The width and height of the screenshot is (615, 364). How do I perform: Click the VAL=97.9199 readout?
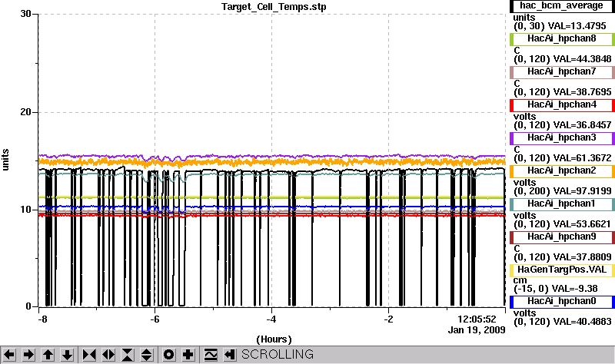pyautogui.click(x=582, y=191)
